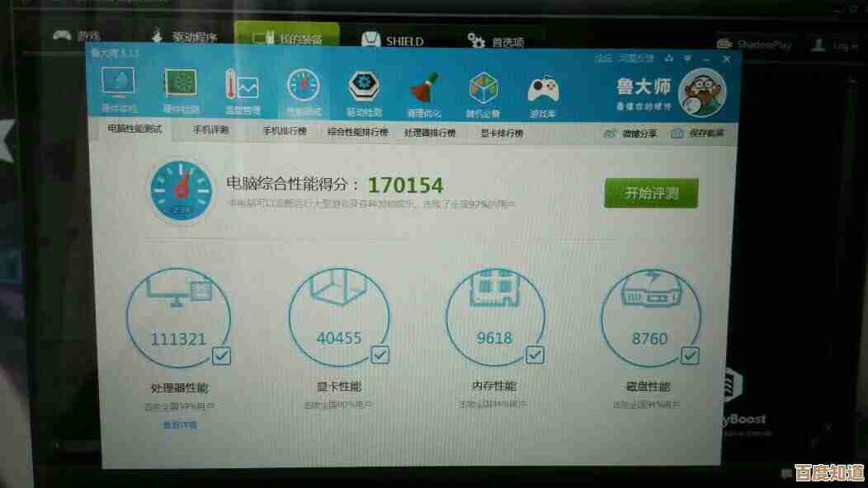Click the 查看详情 link under 处理器性能
This screenshot has height=488, width=868.
pos(179,425)
